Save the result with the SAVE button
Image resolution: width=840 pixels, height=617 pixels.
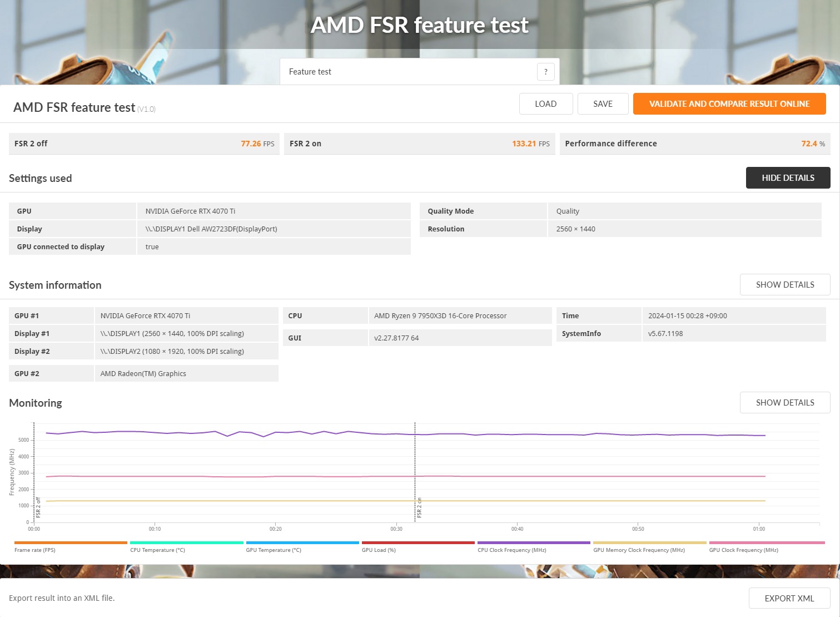pyautogui.click(x=603, y=104)
